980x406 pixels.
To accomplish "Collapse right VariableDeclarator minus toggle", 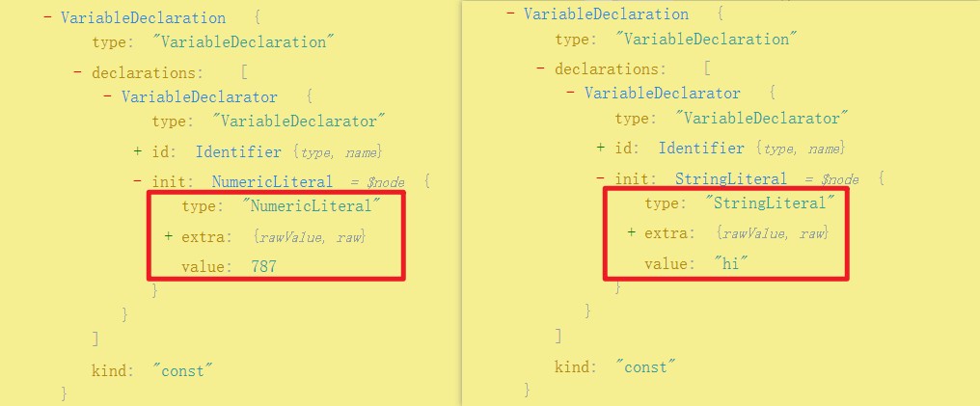I will (x=571, y=94).
